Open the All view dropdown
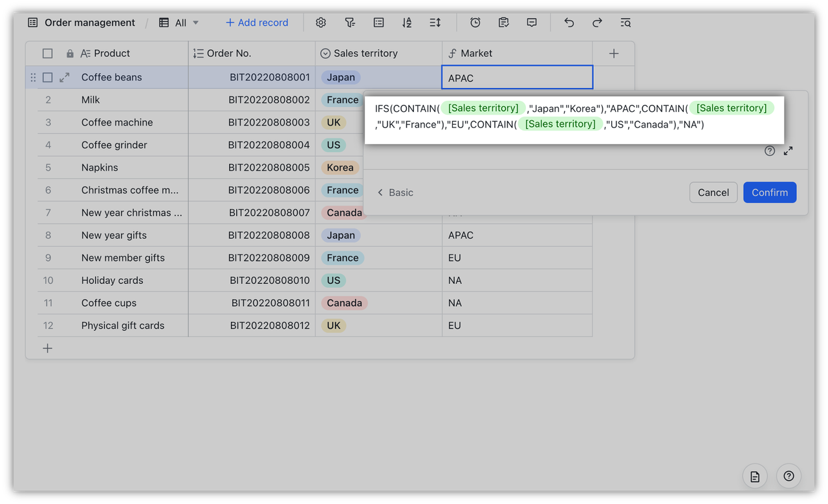 (179, 22)
